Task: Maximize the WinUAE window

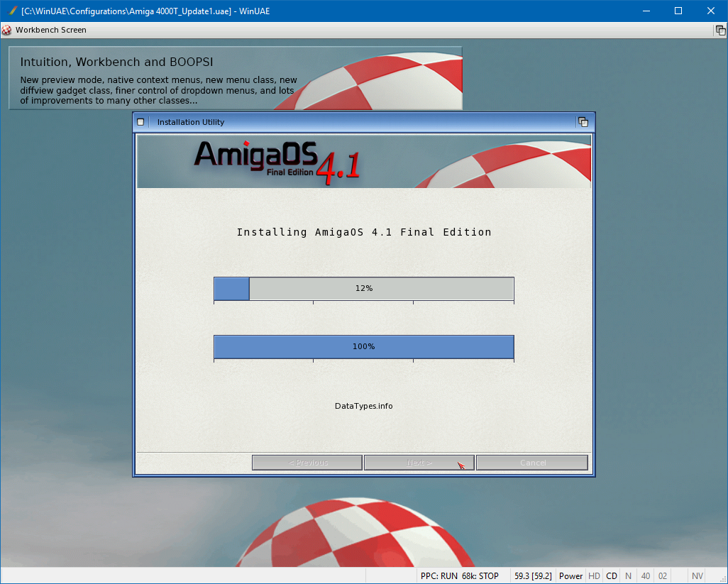Action: coord(678,11)
